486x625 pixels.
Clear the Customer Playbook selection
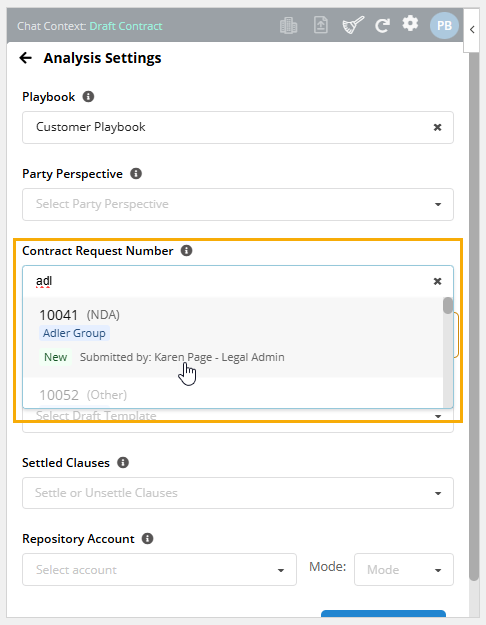pos(437,128)
